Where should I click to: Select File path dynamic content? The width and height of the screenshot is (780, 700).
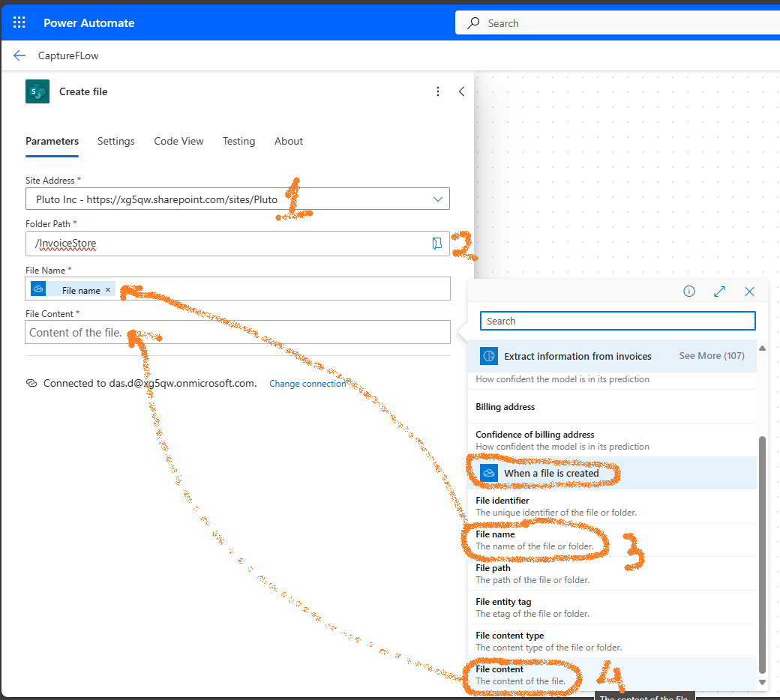[612, 574]
